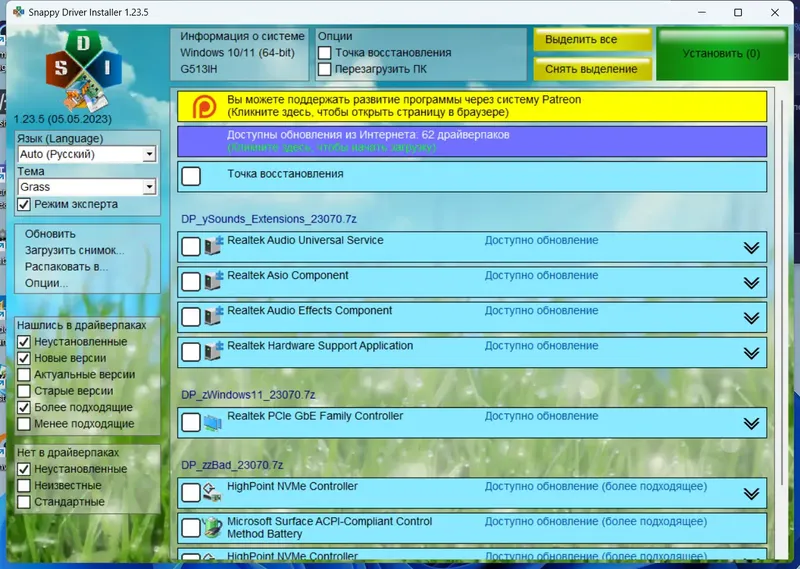Expand first HighPoint NVMe Controller chevron

[x=751, y=494]
